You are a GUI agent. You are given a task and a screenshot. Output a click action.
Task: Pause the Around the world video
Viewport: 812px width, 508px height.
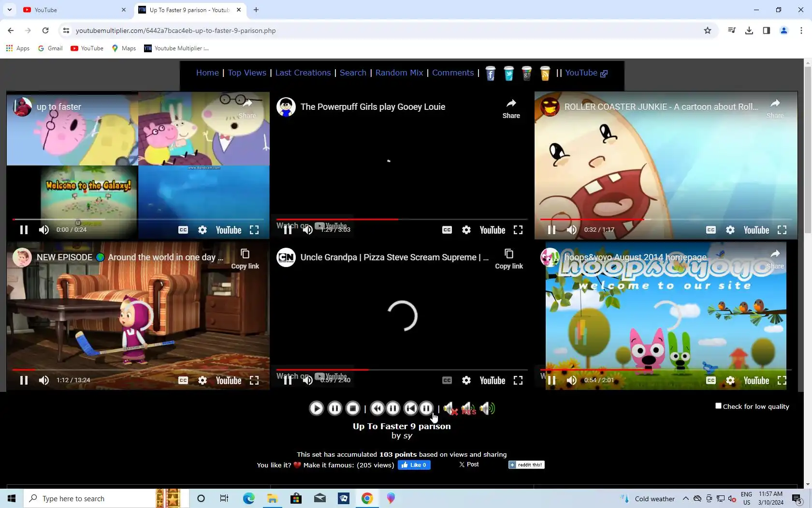pyautogui.click(x=24, y=380)
